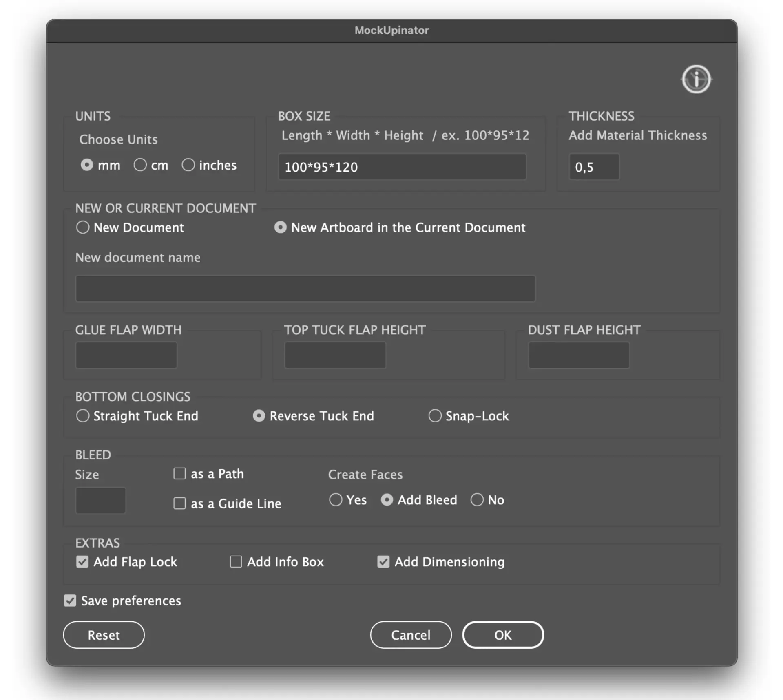Viewport: 783px width, 700px height.
Task: Click the Bleed Size field
Action: click(101, 500)
